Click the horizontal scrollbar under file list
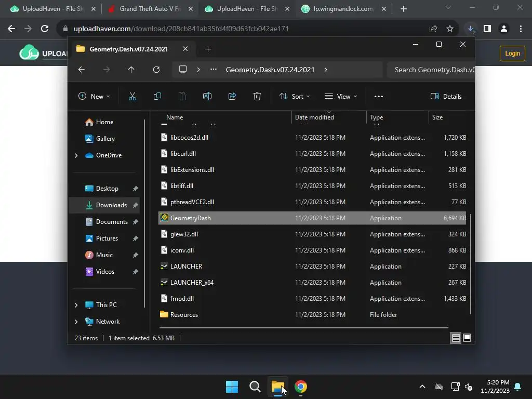The height and width of the screenshot is (399, 532). pos(303,328)
